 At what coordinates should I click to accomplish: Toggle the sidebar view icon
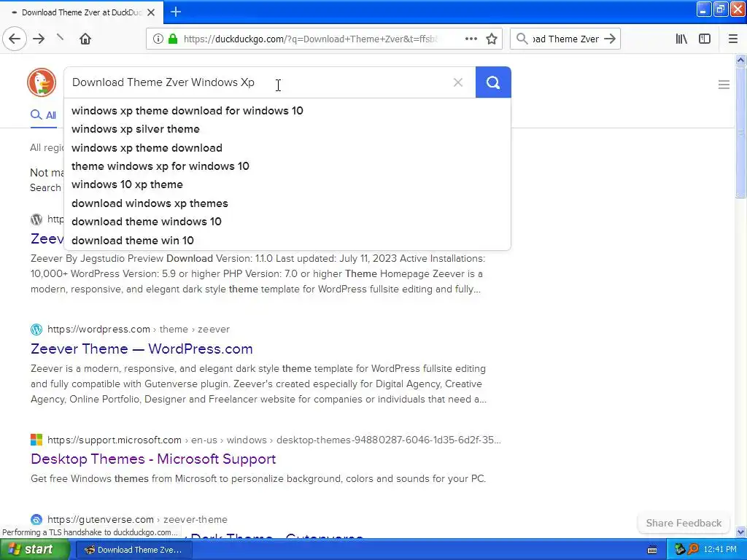tap(705, 39)
